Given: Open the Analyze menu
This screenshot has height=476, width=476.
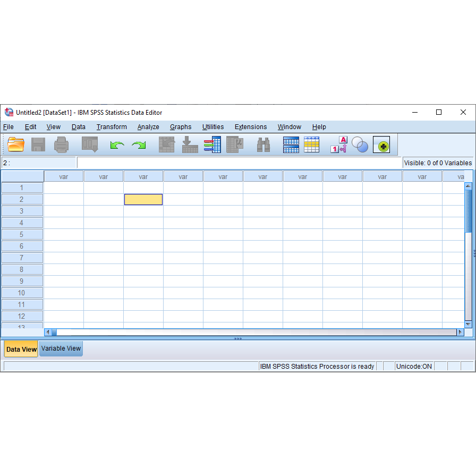Looking at the screenshot, I should pos(148,127).
